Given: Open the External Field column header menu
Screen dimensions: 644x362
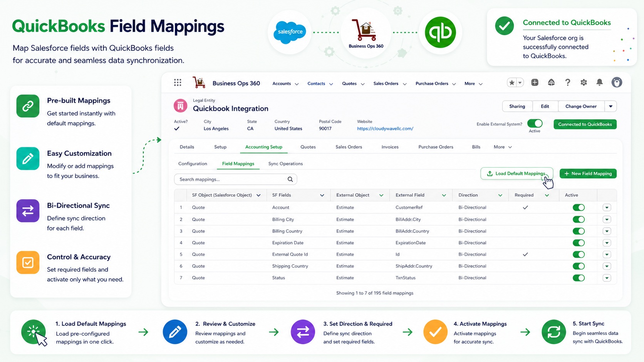Looking at the screenshot, I should coord(444,195).
